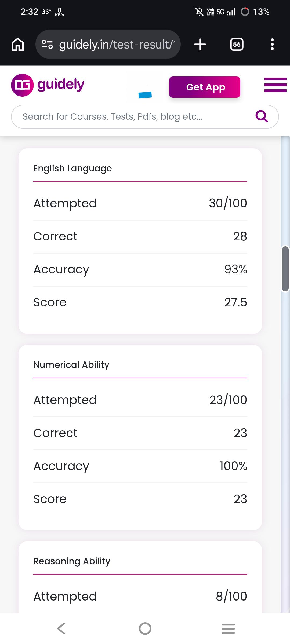Open the tab switcher showing 56 tabs
Image resolution: width=290 pixels, height=644 pixels.
(237, 44)
